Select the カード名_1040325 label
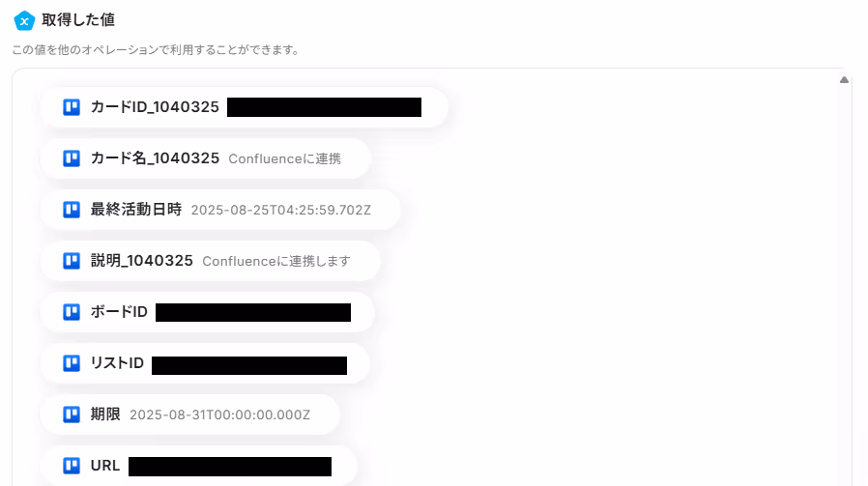 [x=155, y=158]
